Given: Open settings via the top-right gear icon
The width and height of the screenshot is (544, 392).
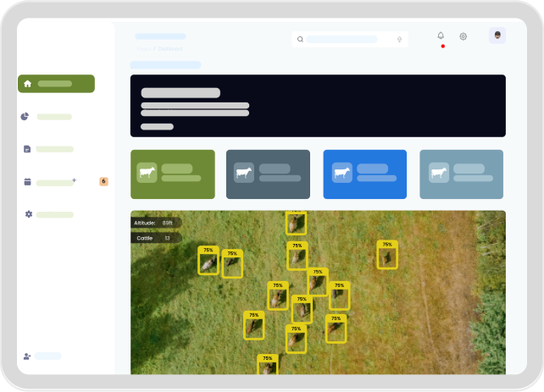Looking at the screenshot, I should click(x=464, y=36).
